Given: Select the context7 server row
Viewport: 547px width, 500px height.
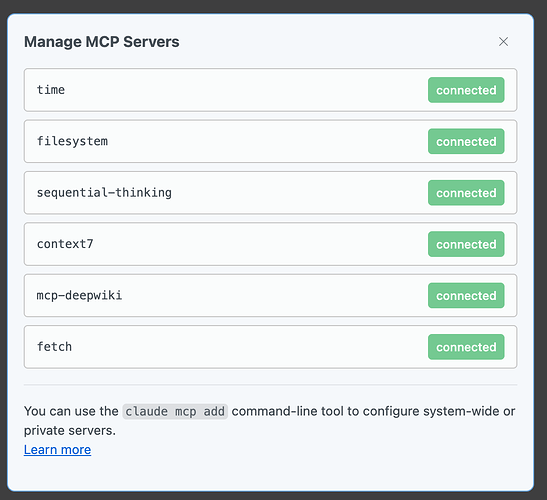Looking at the screenshot, I should 270,244.
